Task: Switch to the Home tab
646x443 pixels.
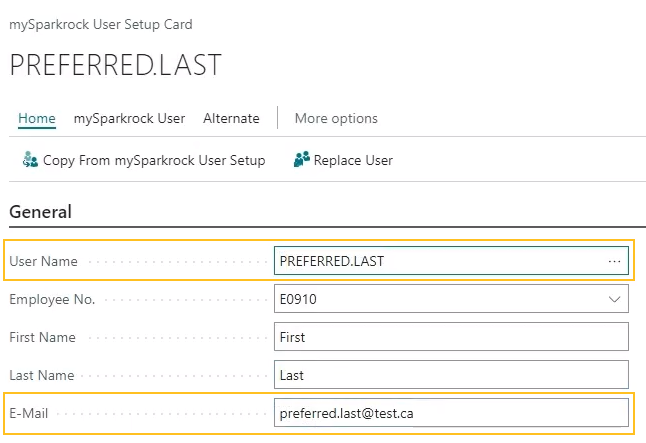Action: pos(37,119)
